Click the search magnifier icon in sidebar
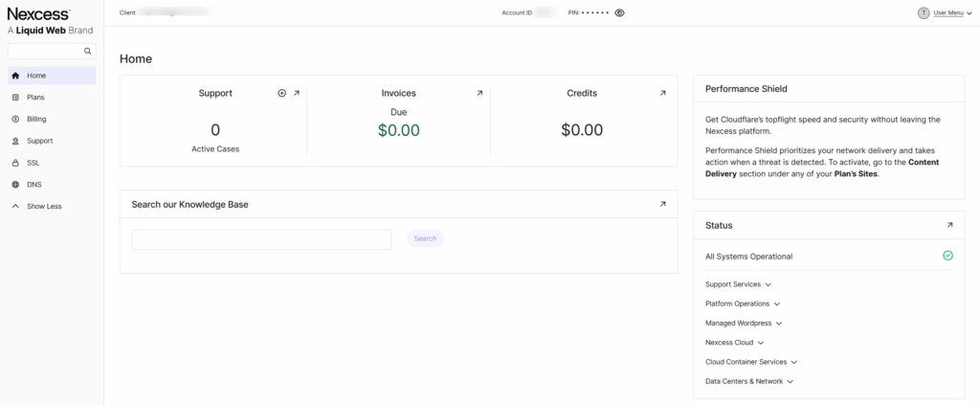 (88, 51)
